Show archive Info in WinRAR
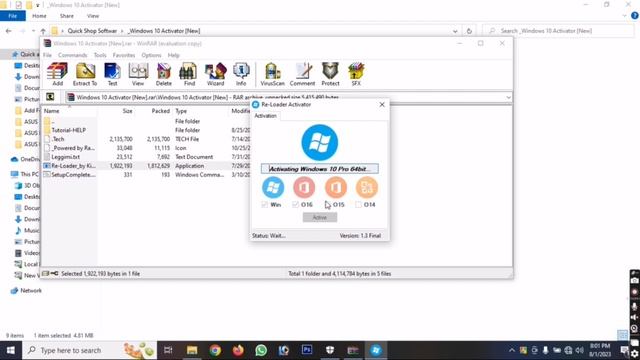The width and height of the screenshot is (640, 360). point(241,74)
